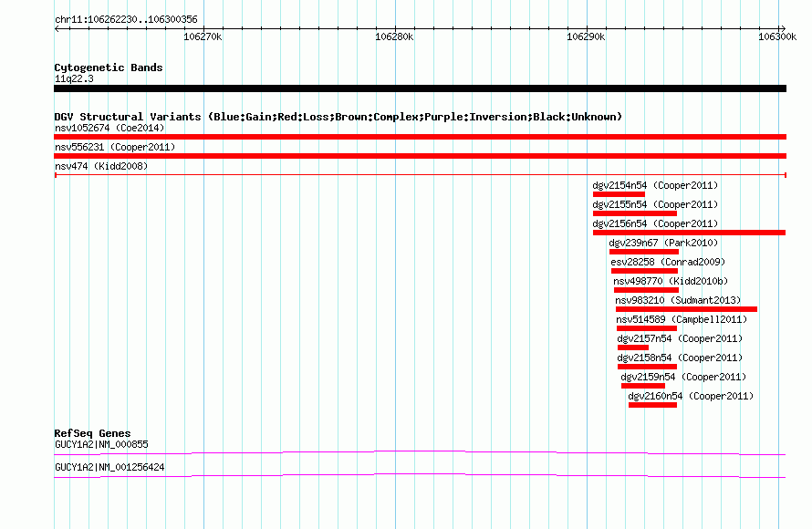Viewport: 812px width, 529px height.
Task: Open the nsv983210 (Sudmant2013) variant label
Action: 678,300
